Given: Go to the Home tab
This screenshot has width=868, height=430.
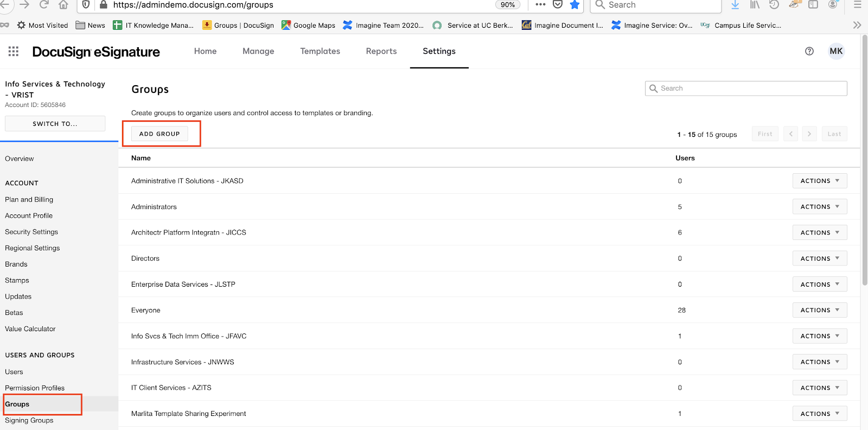Looking at the screenshot, I should (x=206, y=51).
